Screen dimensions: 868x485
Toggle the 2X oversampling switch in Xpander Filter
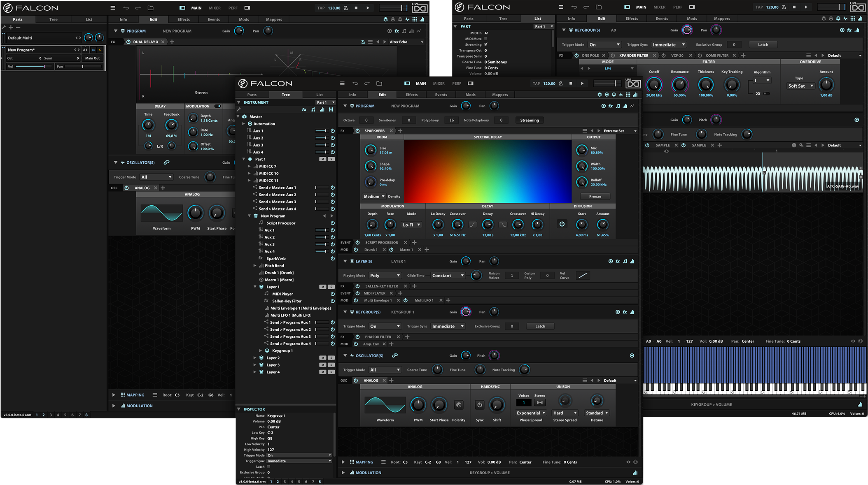coord(766,94)
